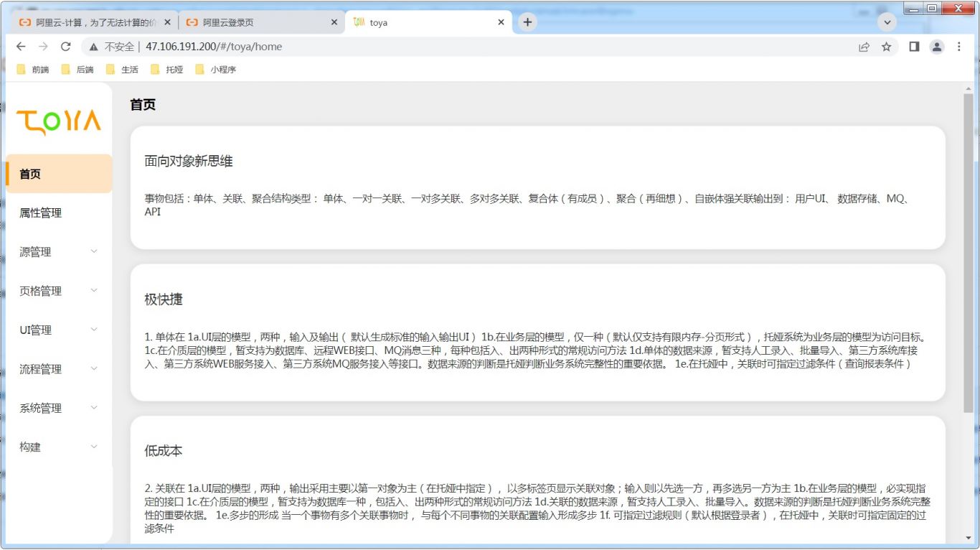Image resolution: width=980 pixels, height=550 pixels.
Task: Close the toya tab
Action: pos(501,22)
